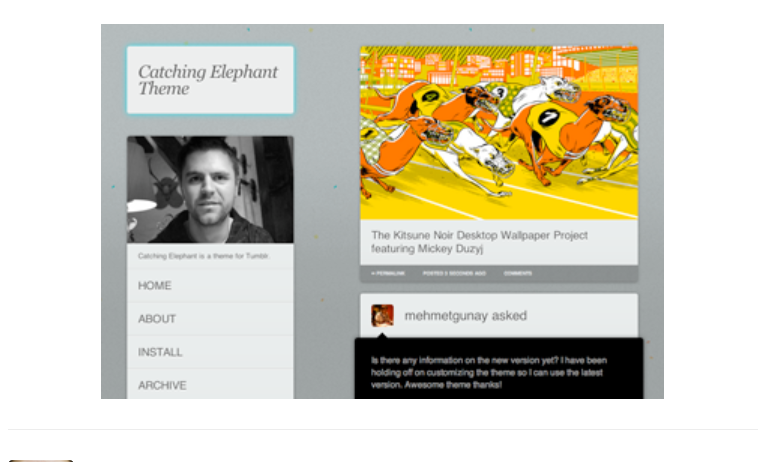Open the Comments link under the post
Screen dimensions: 767x462
tap(518, 274)
